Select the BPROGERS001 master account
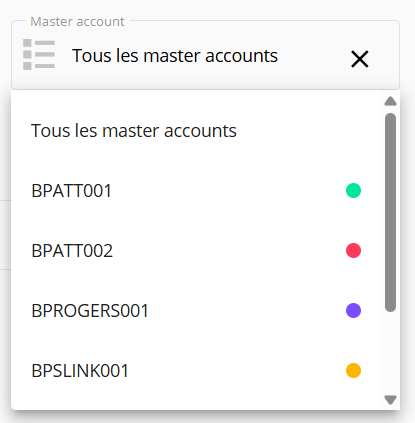Viewport: 415px width, 423px height. coord(196,310)
